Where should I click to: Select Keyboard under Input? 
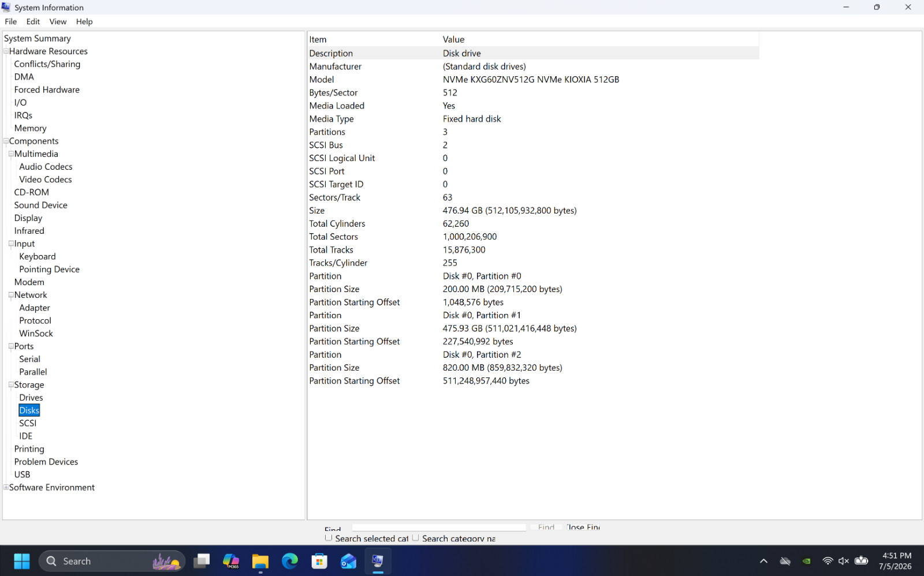pos(38,256)
